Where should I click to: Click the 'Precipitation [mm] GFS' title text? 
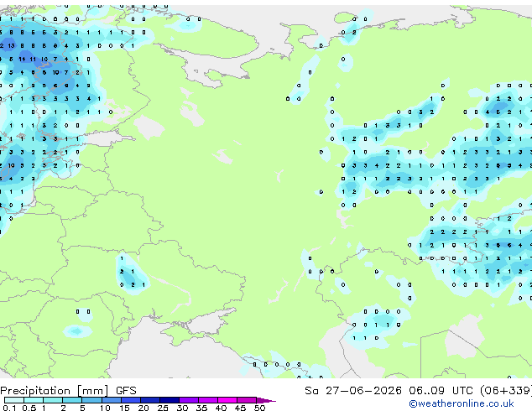[68, 391]
